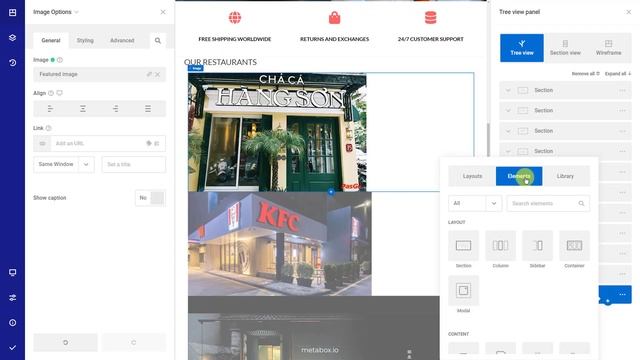This screenshot has width=640, height=360.
Task: Switch to the Layouts tab in popup
Action: click(472, 176)
